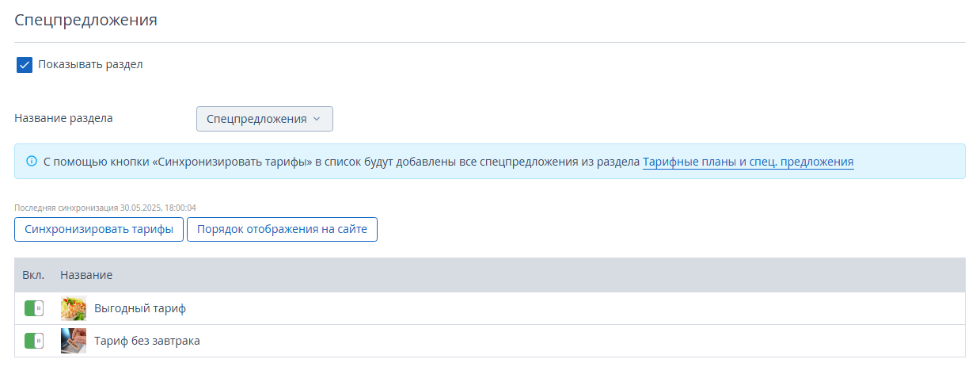
Task: Open the Спецпредложения section name dropdown
Action: pos(264,119)
